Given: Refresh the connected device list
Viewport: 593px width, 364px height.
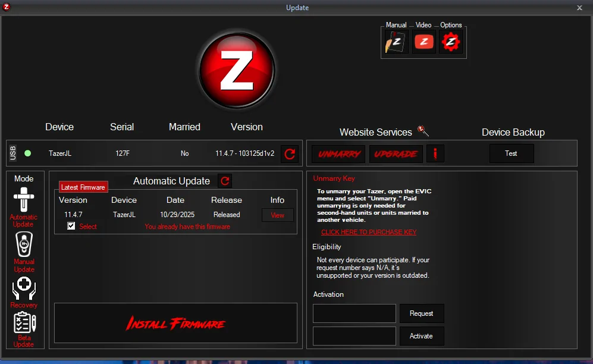Looking at the screenshot, I should [290, 153].
